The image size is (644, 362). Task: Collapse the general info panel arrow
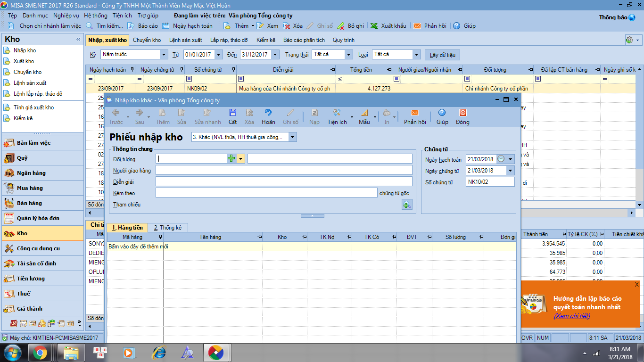pyautogui.click(x=313, y=216)
